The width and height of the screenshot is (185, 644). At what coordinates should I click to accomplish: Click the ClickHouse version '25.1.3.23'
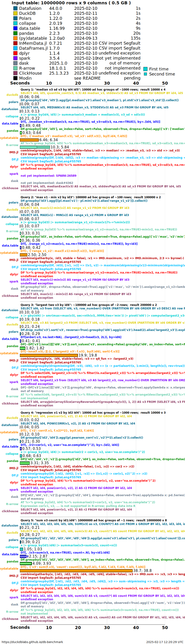(x=59, y=73)
